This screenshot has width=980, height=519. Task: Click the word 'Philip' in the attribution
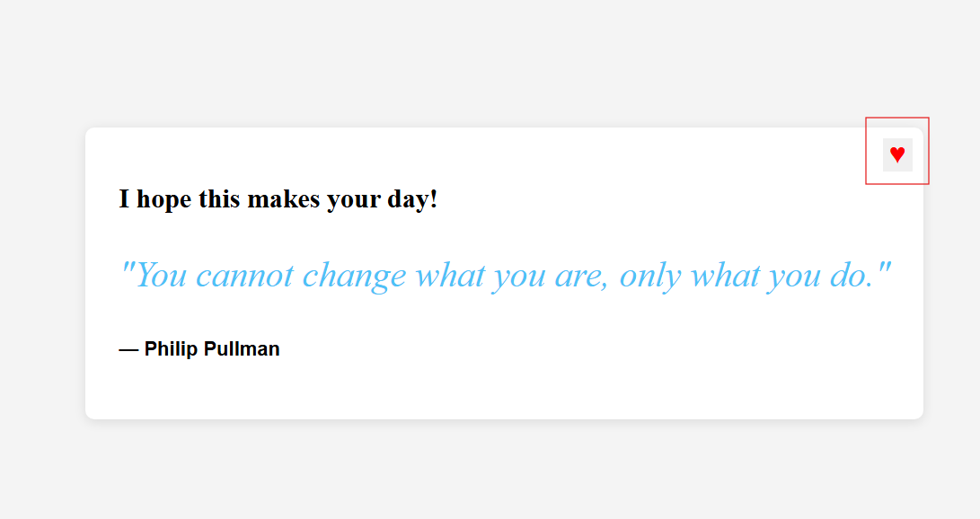(x=171, y=348)
